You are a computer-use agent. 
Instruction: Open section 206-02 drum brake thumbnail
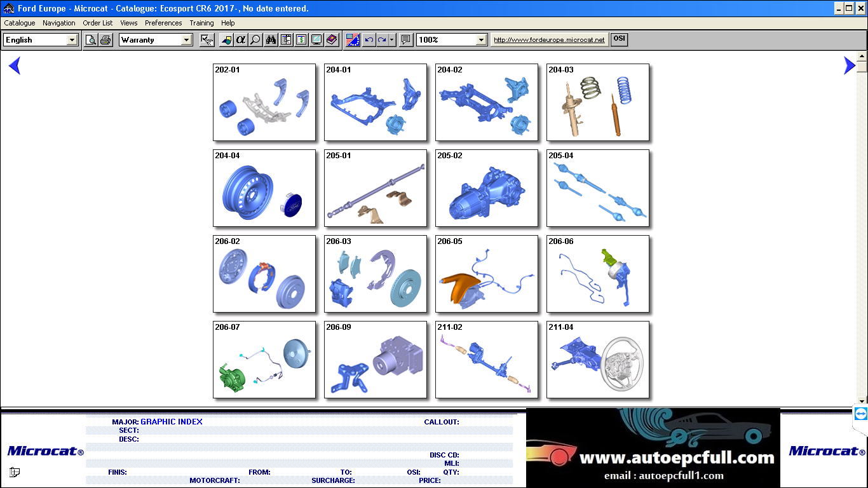264,274
